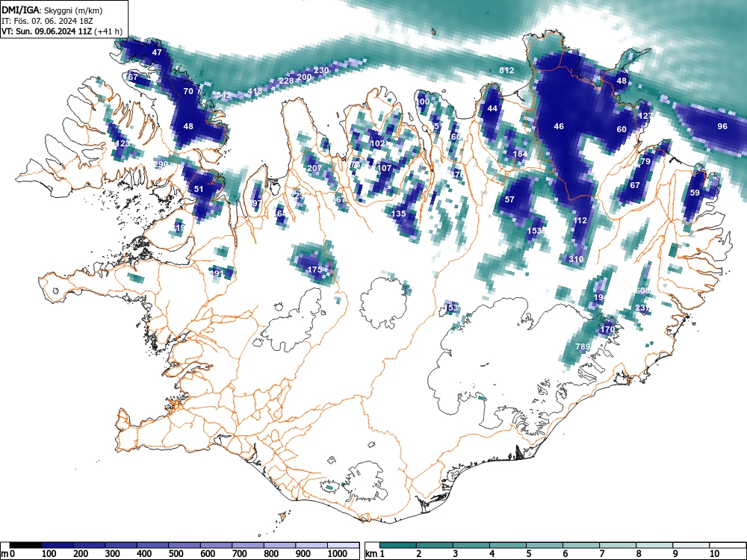Click the 'IT: Fös. 07. 06. 2024 18Z' line

pyautogui.click(x=46, y=21)
